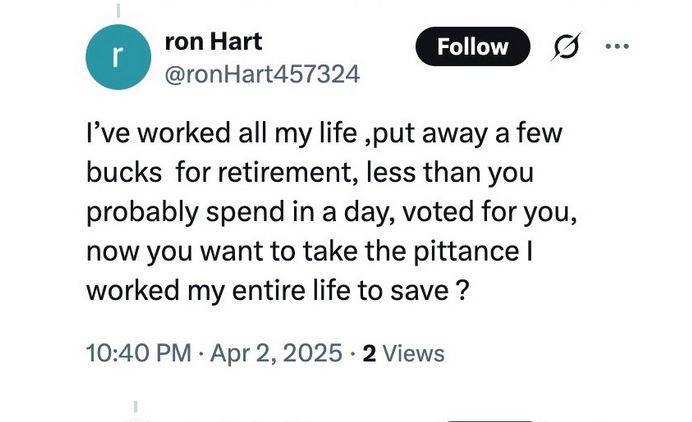
Task: Visit the @ronHart457324 handle
Action: [262, 74]
